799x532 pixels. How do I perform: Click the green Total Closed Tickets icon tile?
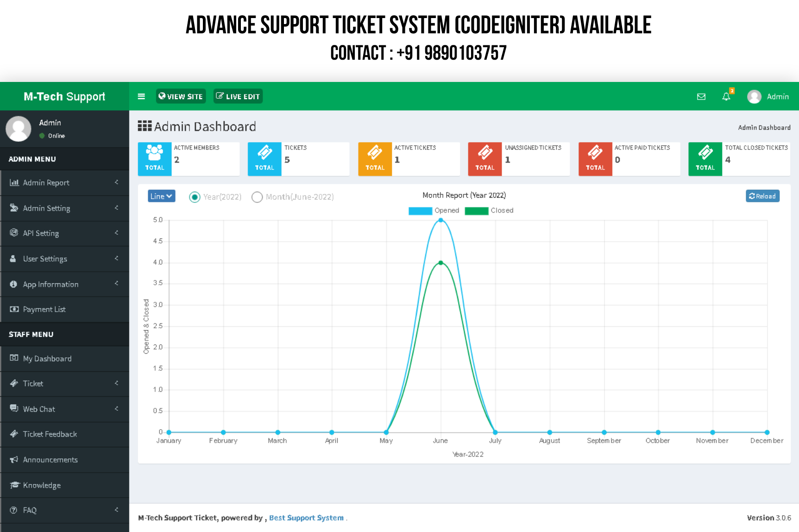[x=705, y=159]
